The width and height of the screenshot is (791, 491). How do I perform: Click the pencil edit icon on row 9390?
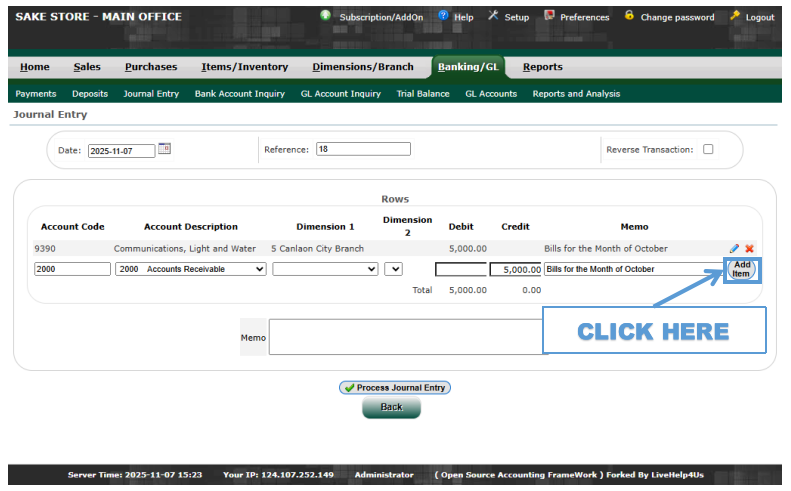[x=735, y=248]
